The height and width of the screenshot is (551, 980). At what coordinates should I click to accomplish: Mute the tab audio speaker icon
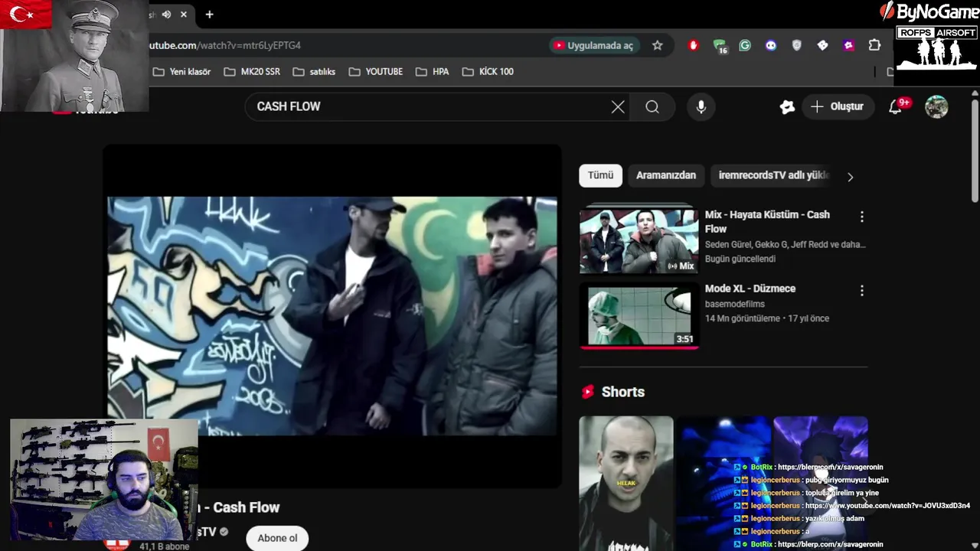pos(166,14)
